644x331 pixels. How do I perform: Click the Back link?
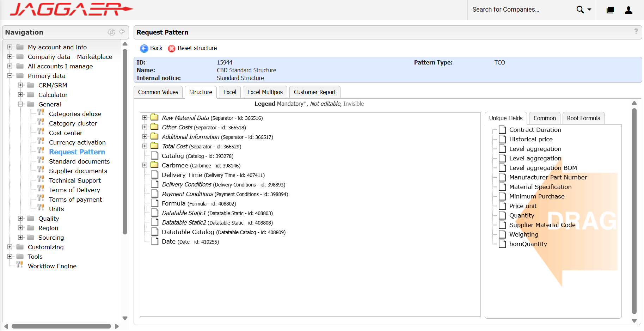coord(156,48)
